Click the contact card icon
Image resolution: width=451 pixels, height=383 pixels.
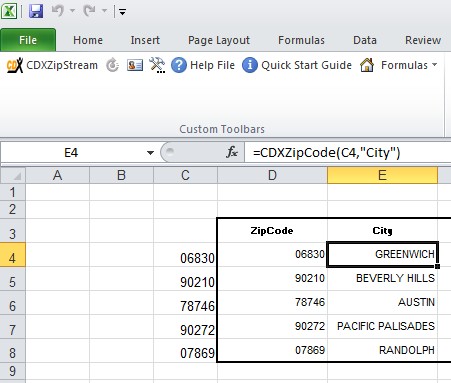tap(135, 65)
